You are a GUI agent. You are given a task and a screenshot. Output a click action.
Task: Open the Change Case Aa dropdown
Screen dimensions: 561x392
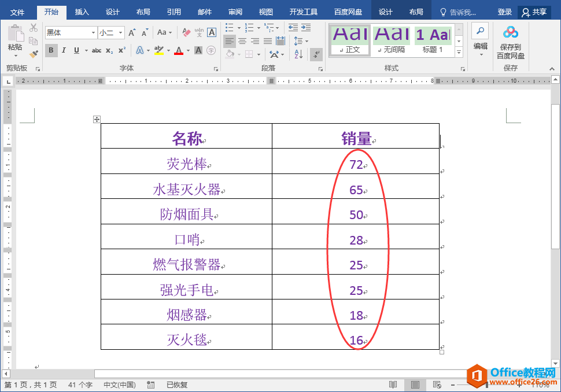click(x=164, y=32)
